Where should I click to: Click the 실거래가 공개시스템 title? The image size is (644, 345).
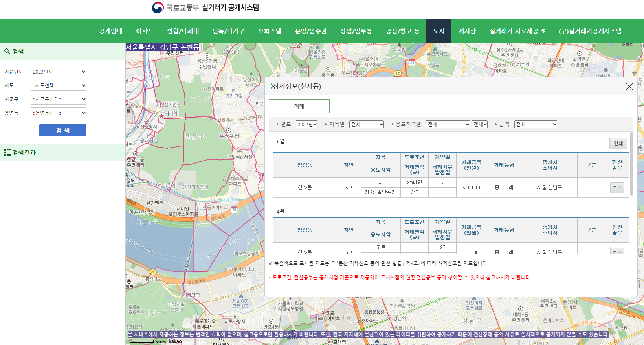[230, 7]
